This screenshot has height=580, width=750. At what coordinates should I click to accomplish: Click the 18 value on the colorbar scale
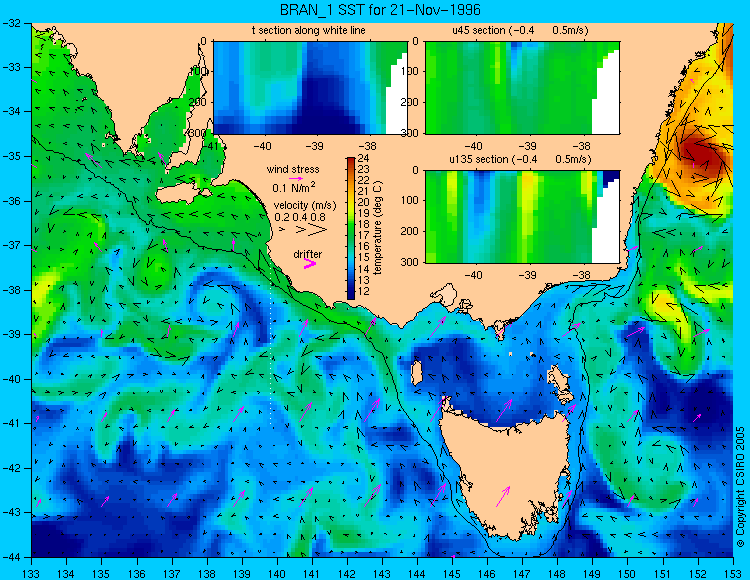click(363, 225)
